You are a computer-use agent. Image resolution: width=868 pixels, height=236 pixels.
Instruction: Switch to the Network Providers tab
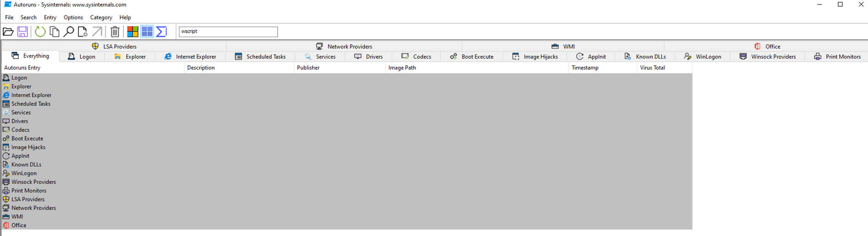pos(344,46)
